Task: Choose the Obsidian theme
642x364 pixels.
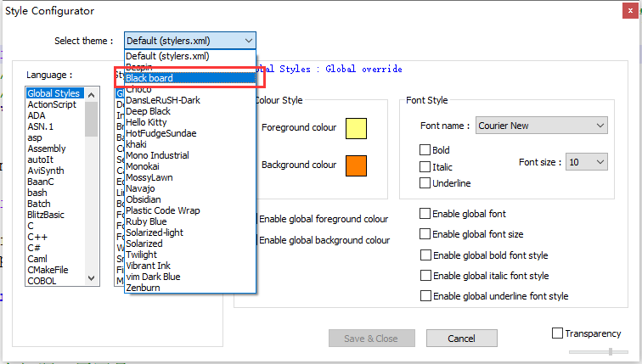Action: coord(190,199)
